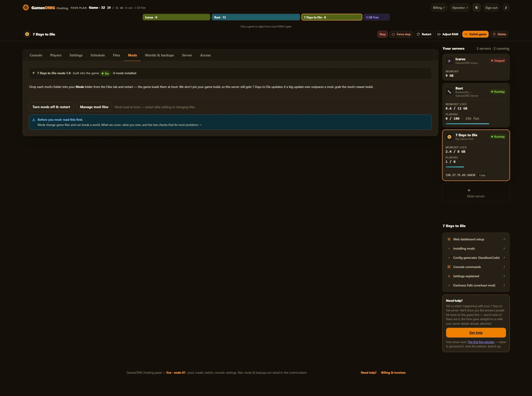Click the Icarus server card icon
This screenshot has width=532, height=396.
(x=449, y=61)
